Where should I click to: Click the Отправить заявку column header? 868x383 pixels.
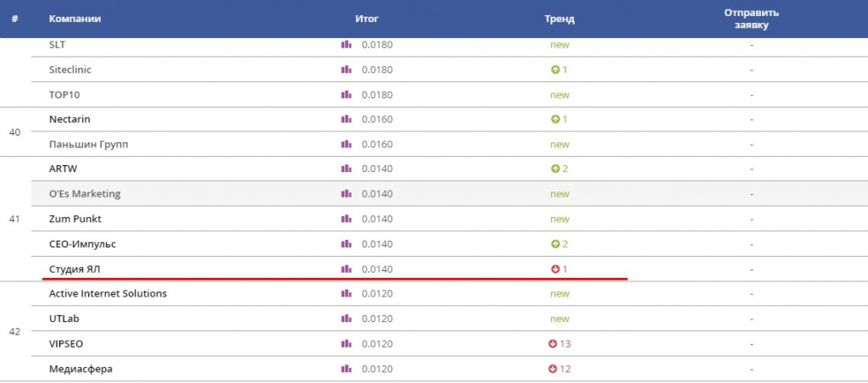click(x=751, y=19)
